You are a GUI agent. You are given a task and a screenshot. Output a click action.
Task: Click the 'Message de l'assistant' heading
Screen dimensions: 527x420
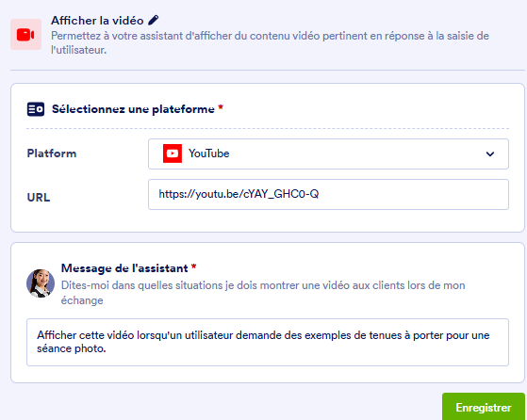(x=124, y=268)
